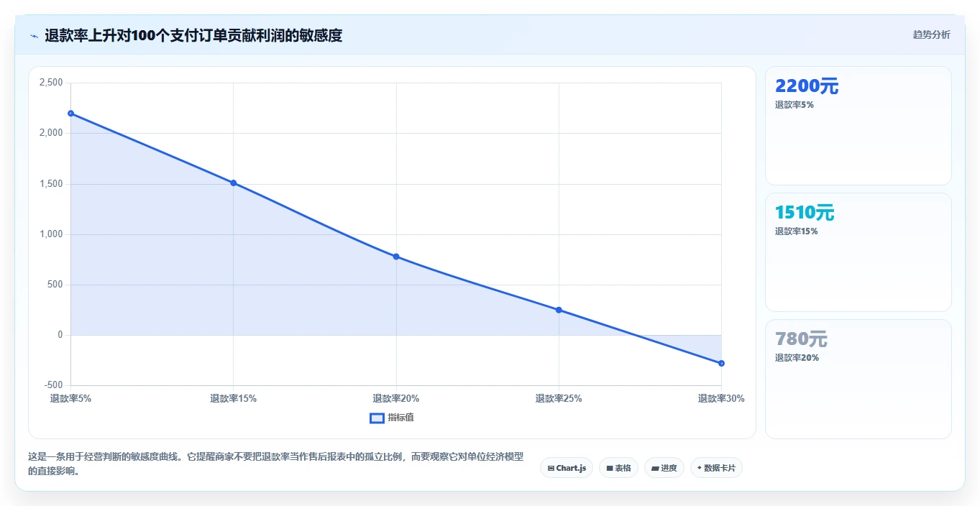980x506 pixels.
Task: Click x-axis label 退款率30%
Action: pyautogui.click(x=721, y=398)
